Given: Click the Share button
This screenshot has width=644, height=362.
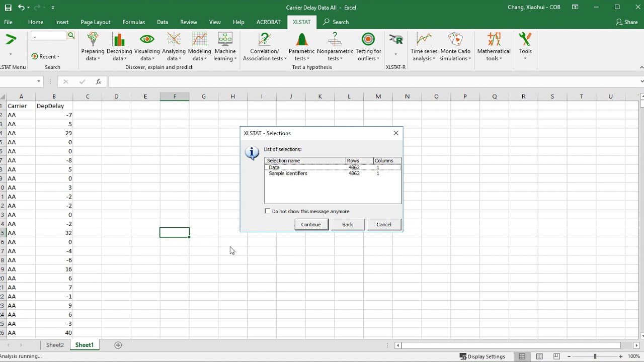Looking at the screenshot, I should 626,22.
